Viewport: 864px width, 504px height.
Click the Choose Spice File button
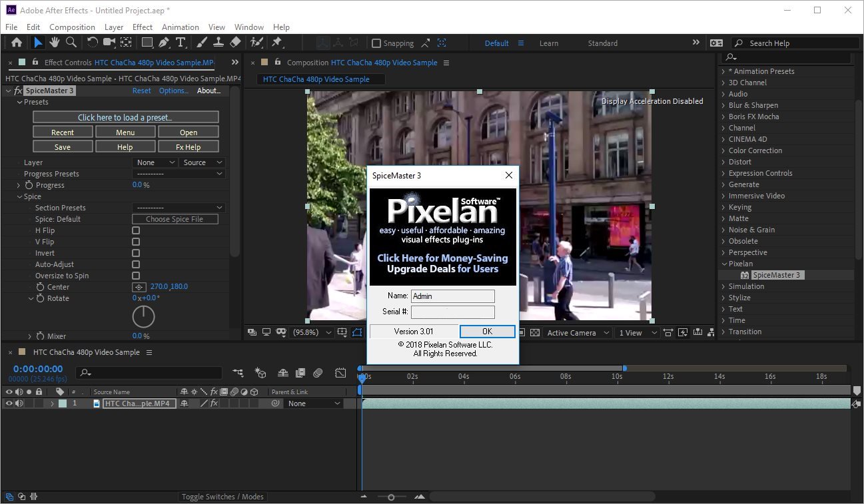click(175, 219)
